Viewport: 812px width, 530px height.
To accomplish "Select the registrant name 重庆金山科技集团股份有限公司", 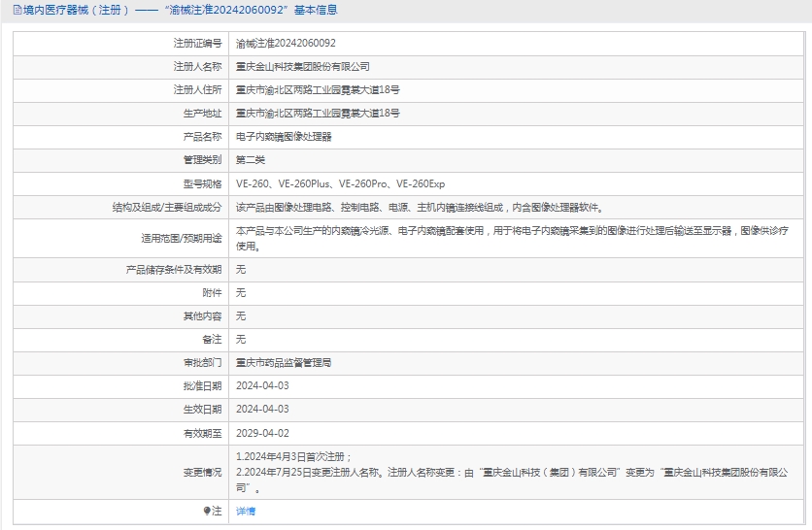I will click(x=303, y=67).
